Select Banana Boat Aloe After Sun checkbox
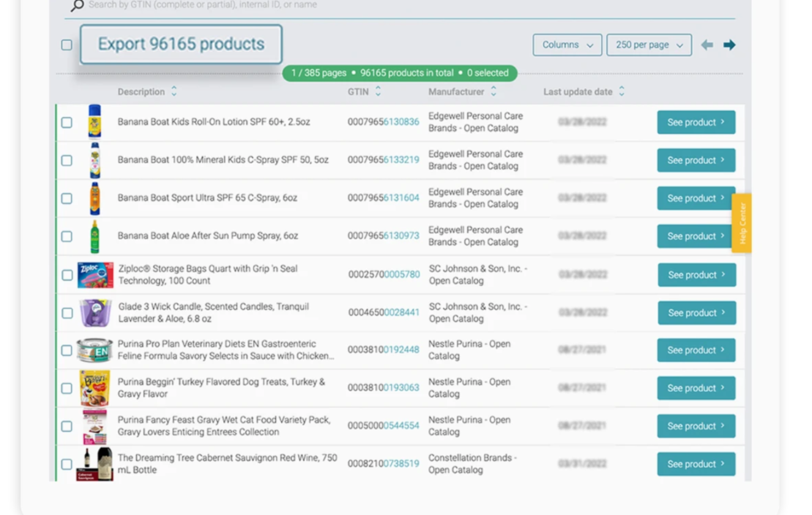 67,236
